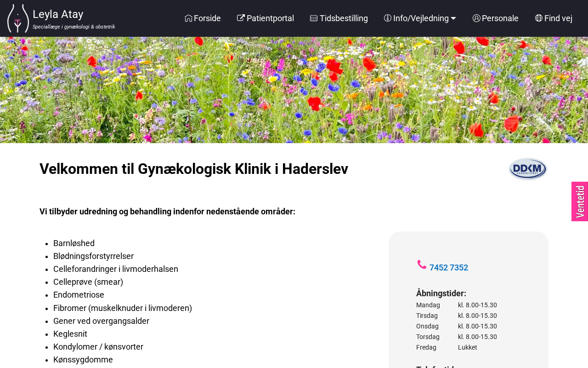Open the Find vej directions page
This screenshot has height=368, width=588.
pyautogui.click(x=558, y=18)
